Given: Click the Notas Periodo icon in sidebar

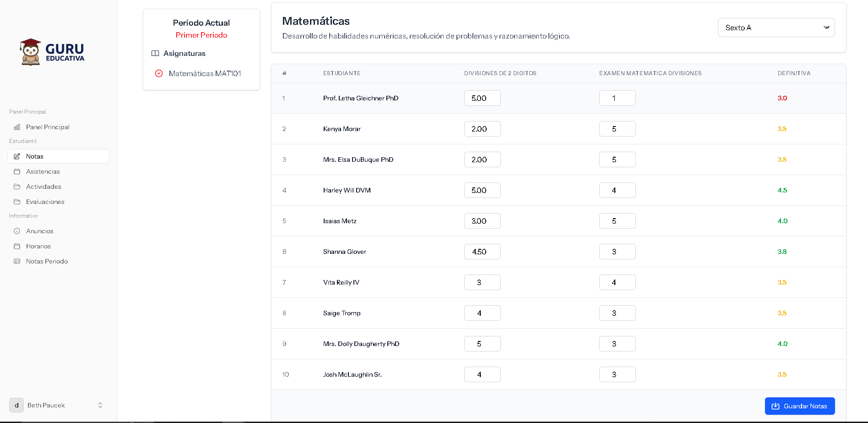Looking at the screenshot, I should coord(17,261).
